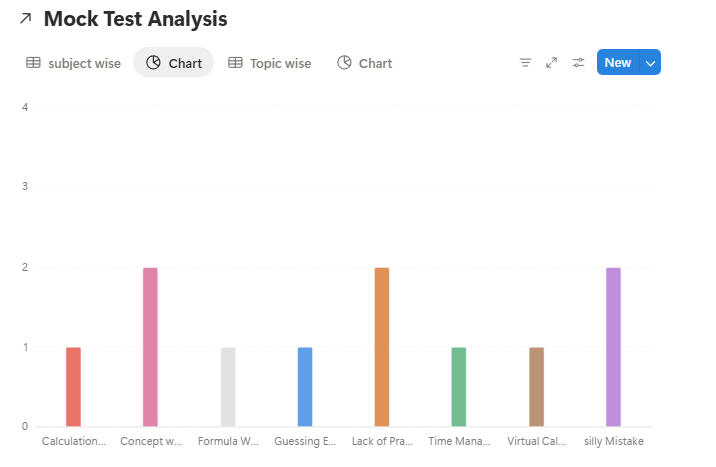This screenshot has height=467, width=716.
Task: Click the table icon of subject wise view
Action: (x=33, y=63)
